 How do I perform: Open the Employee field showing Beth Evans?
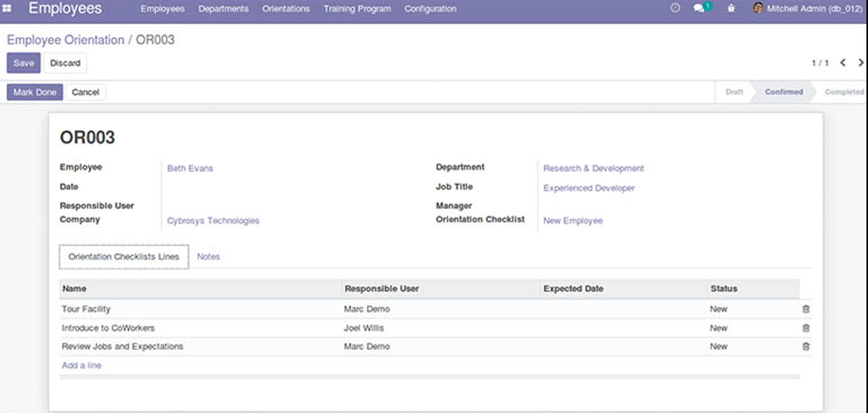pyautogui.click(x=190, y=169)
